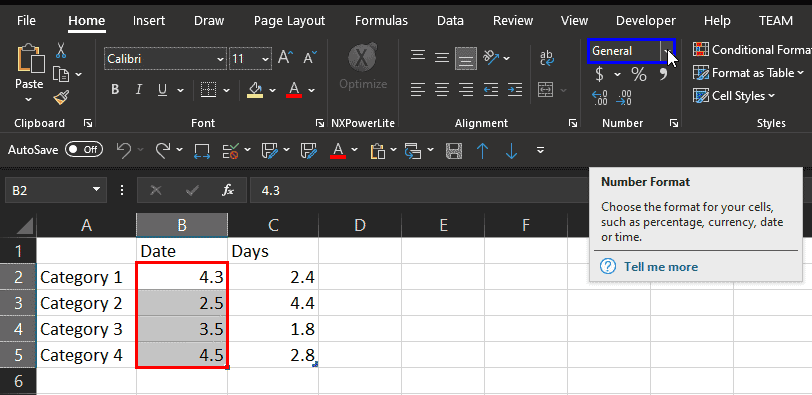This screenshot has width=812, height=395.
Task: Open the Number format dialog launcher
Action: pyautogui.click(x=674, y=123)
